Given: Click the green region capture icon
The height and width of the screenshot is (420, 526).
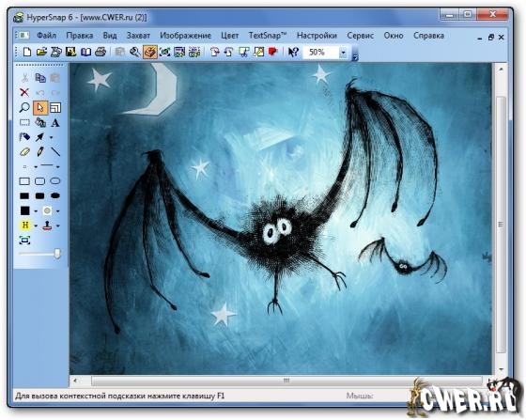Looking at the screenshot, I should click(164, 52).
